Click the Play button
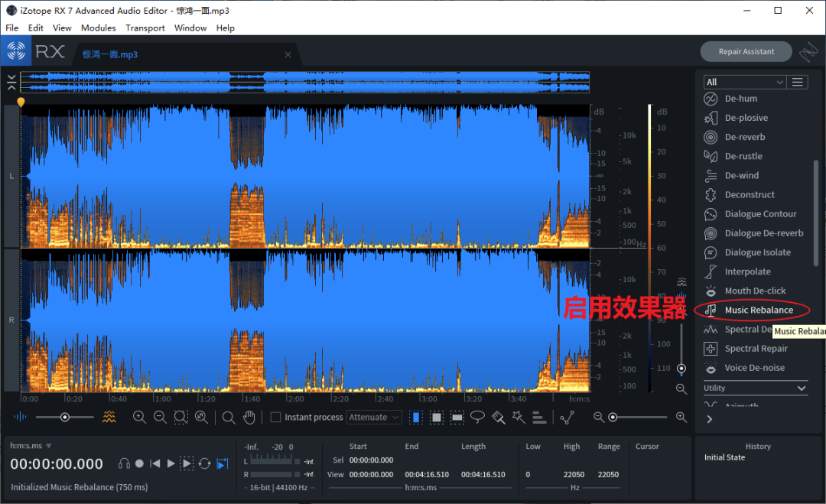This screenshot has height=504, width=826. [171, 463]
